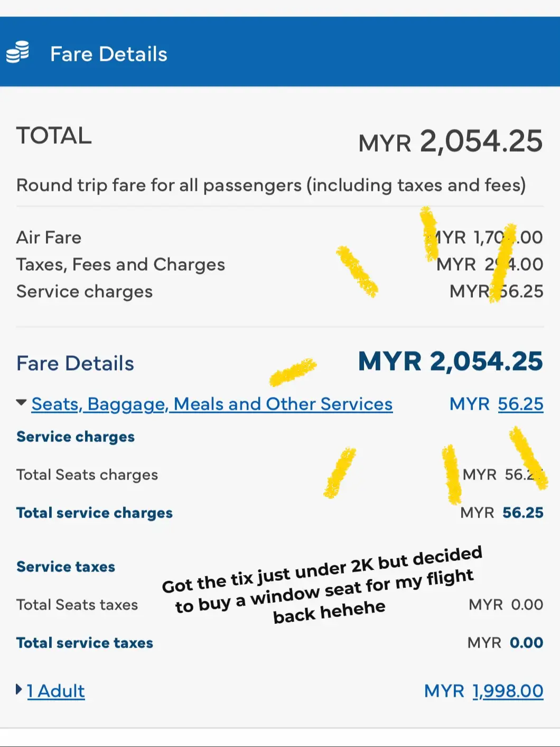Click the window seat caption text overlay

(x=322, y=587)
